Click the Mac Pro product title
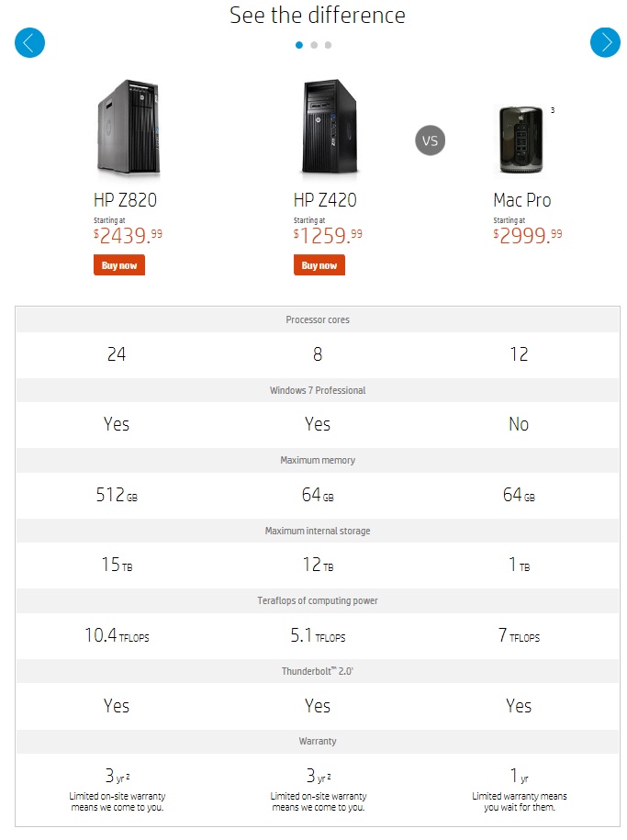The image size is (627, 840). 522,200
